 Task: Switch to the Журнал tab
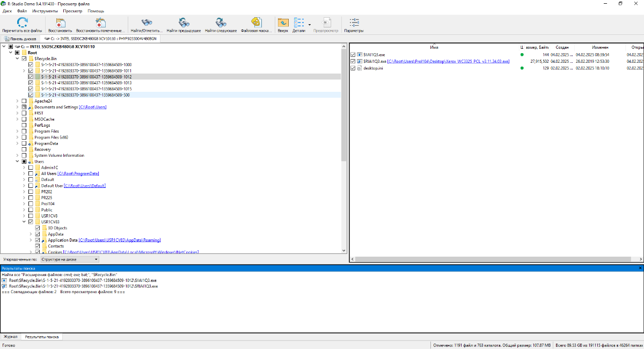pyautogui.click(x=11, y=337)
